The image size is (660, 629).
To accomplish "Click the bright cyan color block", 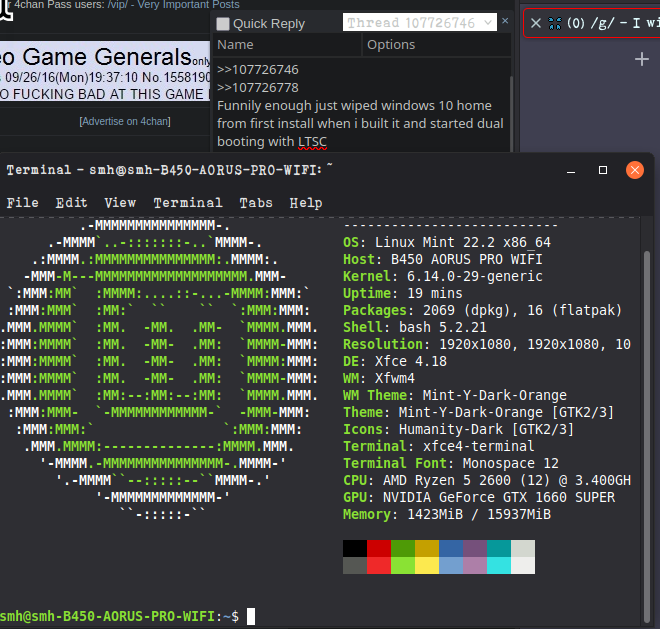I will tap(499, 565).
